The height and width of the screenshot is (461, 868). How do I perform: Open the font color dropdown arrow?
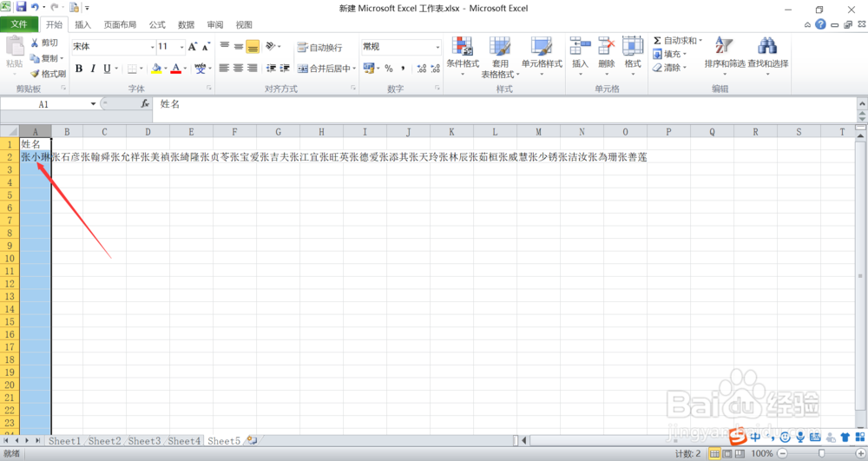[x=186, y=69]
